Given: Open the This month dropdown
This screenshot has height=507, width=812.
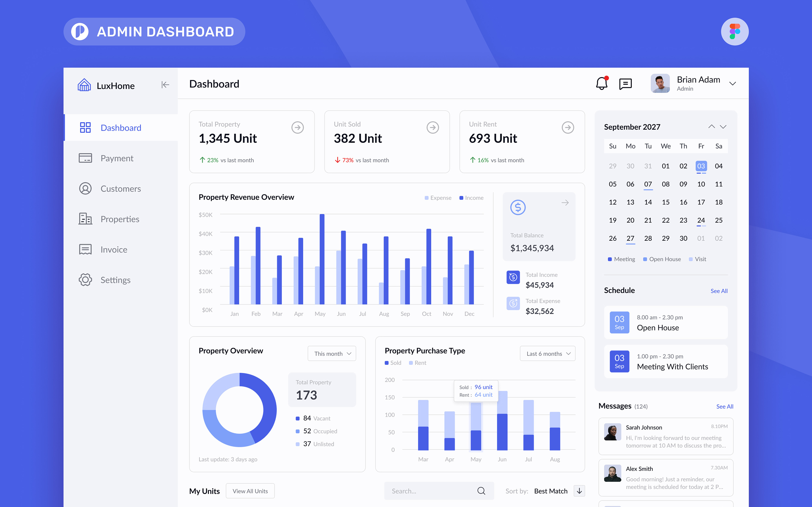Looking at the screenshot, I should [x=332, y=354].
